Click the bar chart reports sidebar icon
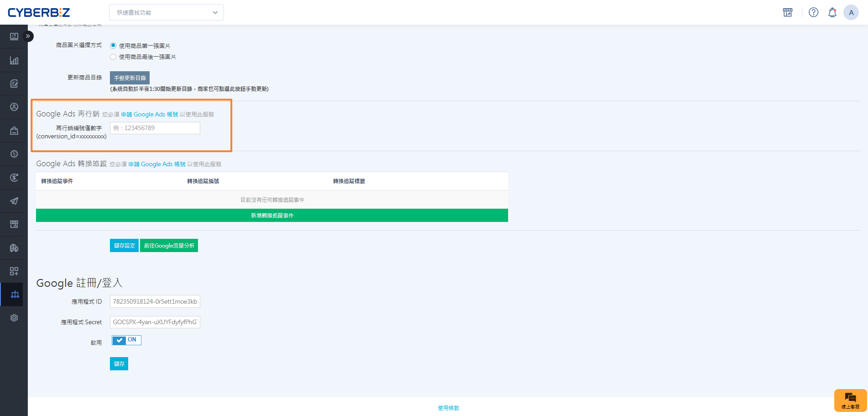 (x=14, y=60)
